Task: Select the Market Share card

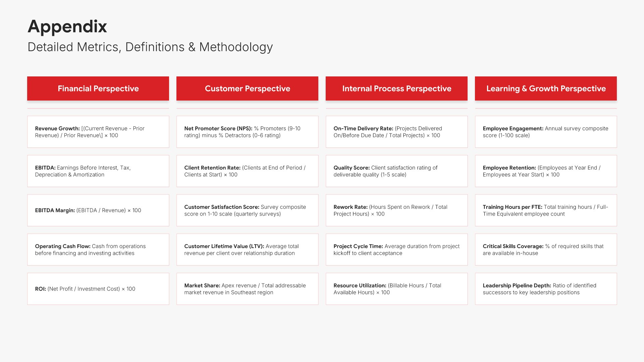Action: point(247,289)
